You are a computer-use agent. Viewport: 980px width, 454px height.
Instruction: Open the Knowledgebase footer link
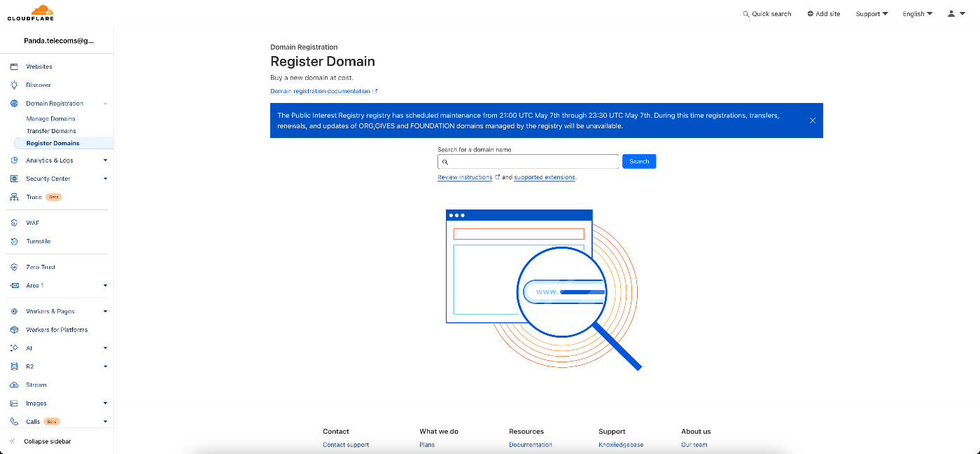[x=621, y=445]
